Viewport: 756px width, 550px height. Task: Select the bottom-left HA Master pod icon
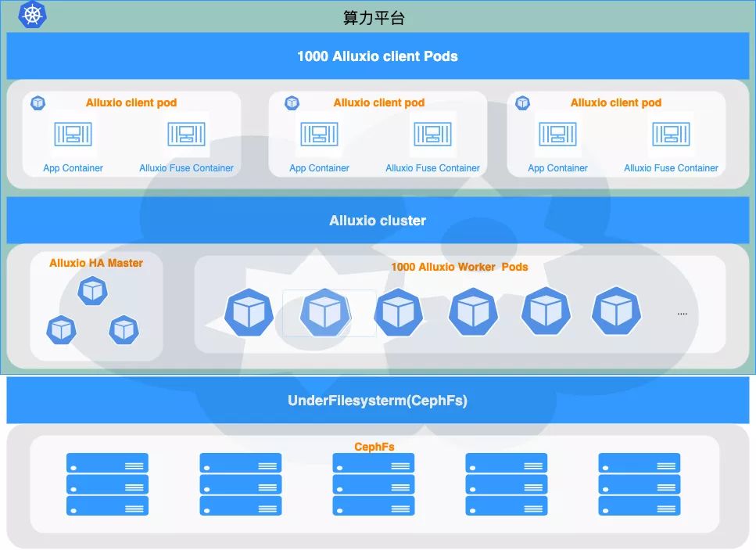[x=61, y=330]
